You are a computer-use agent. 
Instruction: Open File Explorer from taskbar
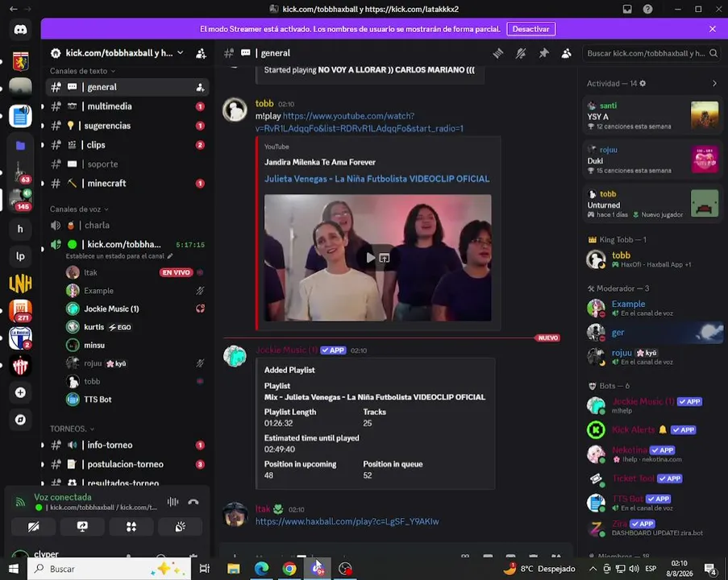[234, 569]
